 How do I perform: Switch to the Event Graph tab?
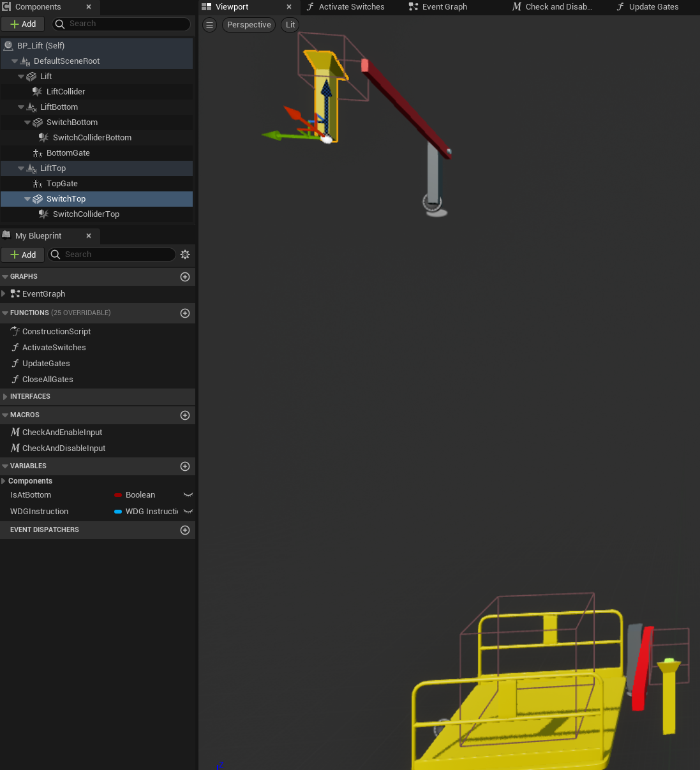438,7
